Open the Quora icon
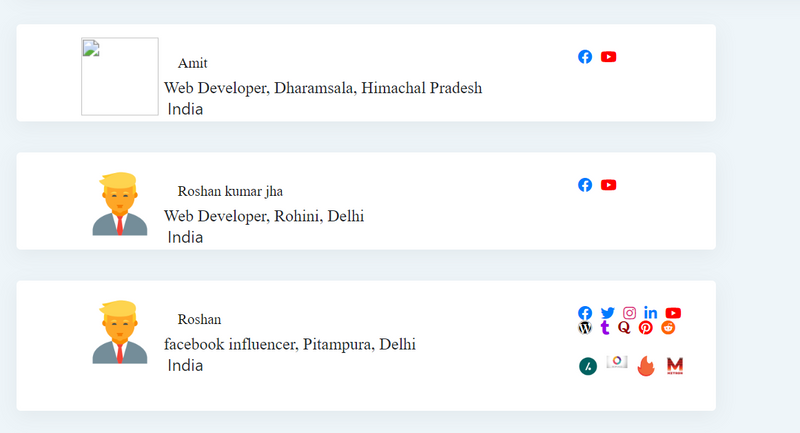Viewport: 800px width, 433px height. (624, 327)
